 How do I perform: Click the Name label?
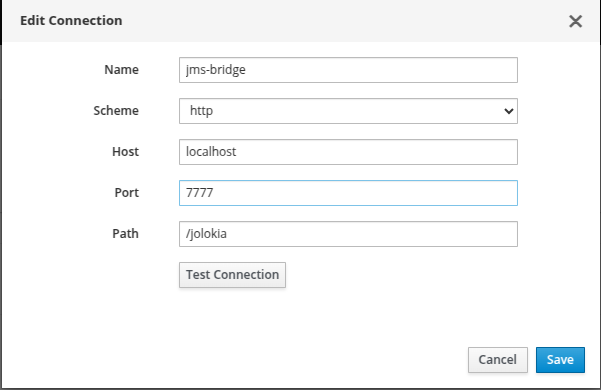click(122, 70)
